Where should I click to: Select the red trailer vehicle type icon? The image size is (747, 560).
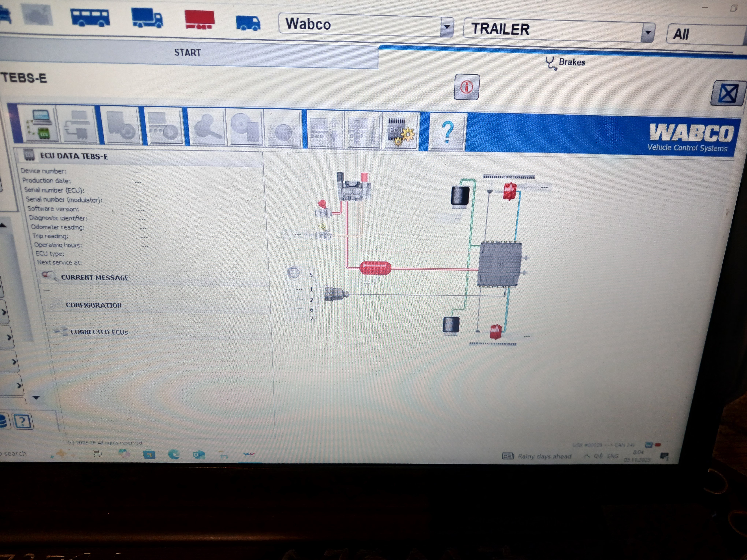pos(200,20)
